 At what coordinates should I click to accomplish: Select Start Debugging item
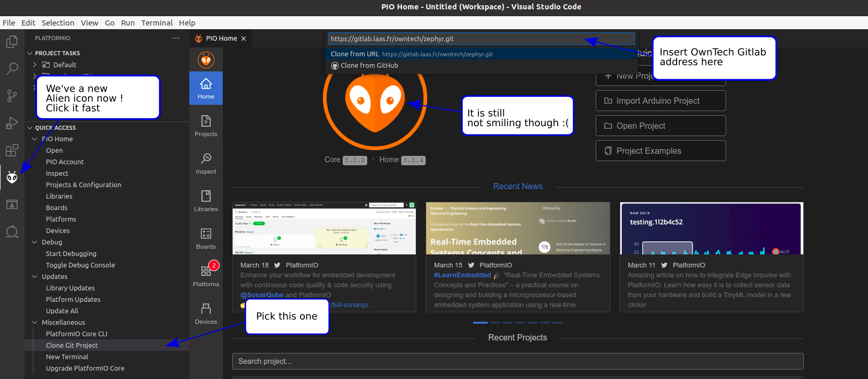(71, 254)
